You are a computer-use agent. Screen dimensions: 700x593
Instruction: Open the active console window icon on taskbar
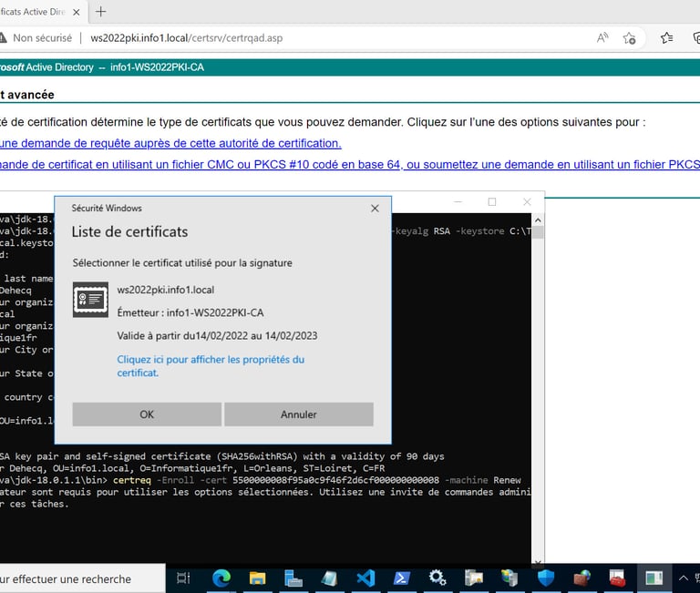click(x=654, y=578)
